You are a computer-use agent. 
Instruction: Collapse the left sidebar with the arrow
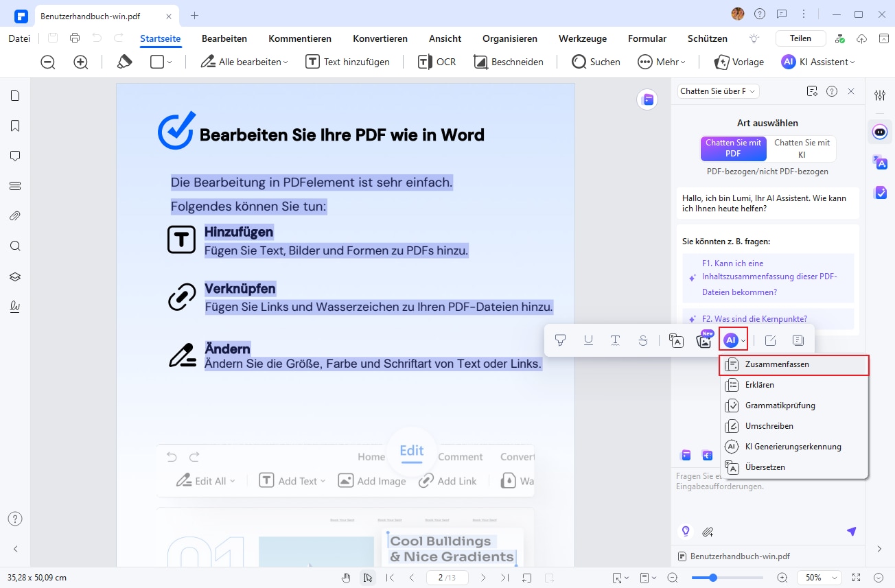pyautogui.click(x=15, y=549)
